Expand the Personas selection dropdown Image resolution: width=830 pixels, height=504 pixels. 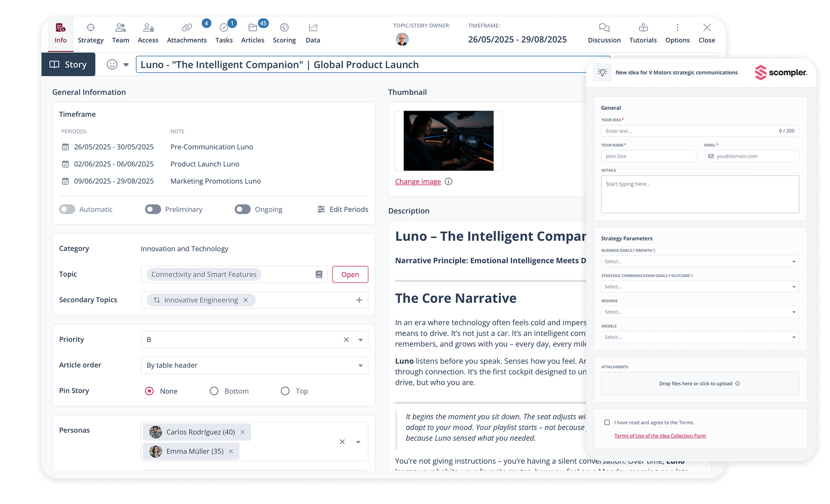pos(358,442)
